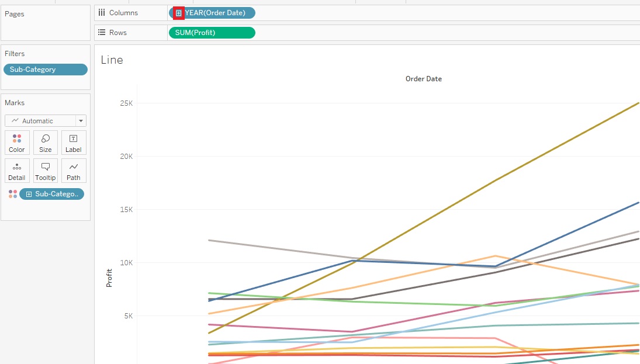The width and height of the screenshot is (640, 364).
Task: Click the Rows shelf label
Action: [118, 33]
